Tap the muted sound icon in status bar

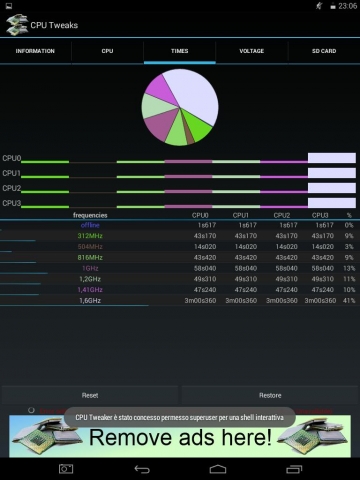(x=319, y=6)
